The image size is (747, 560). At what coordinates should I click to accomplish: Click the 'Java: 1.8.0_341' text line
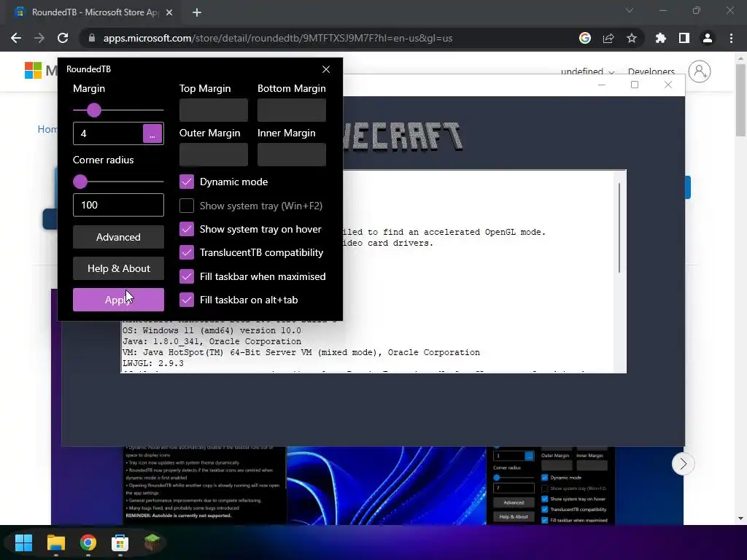click(x=212, y=341)
